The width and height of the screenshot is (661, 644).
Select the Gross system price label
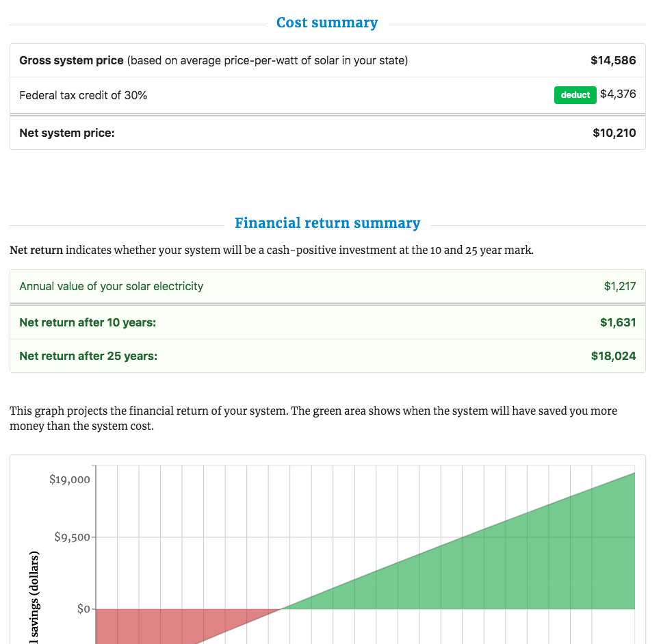tap(71, 60)
